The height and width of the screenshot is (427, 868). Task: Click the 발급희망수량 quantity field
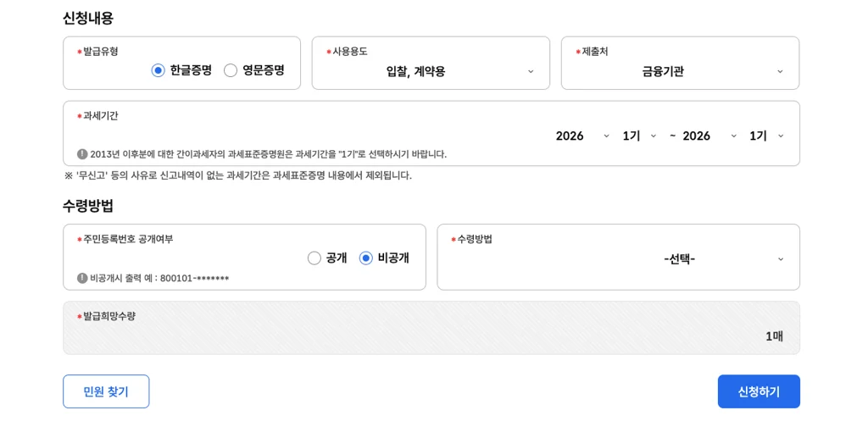point(431,335)
